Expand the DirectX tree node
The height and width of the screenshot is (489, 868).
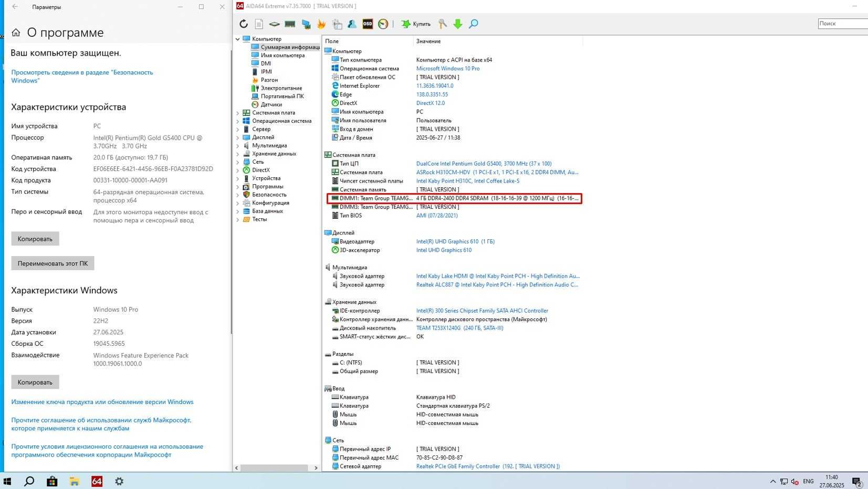click(x=238, y=170)
